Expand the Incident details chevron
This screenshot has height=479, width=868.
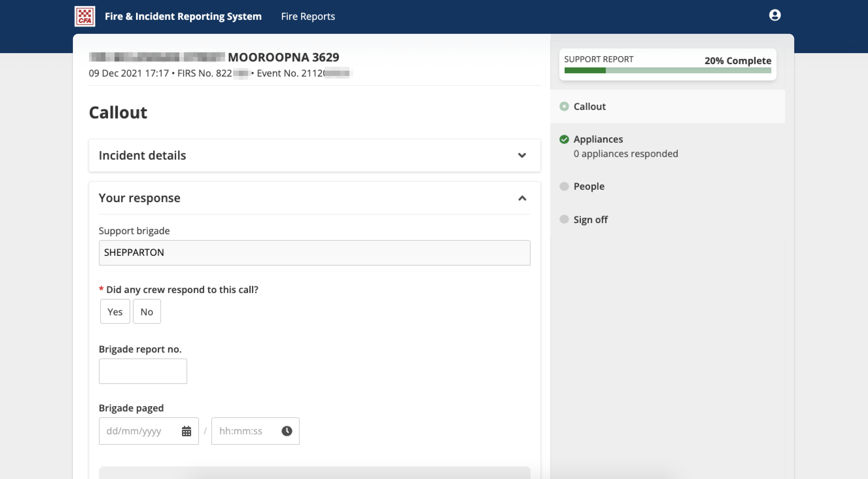pos(522,155)
